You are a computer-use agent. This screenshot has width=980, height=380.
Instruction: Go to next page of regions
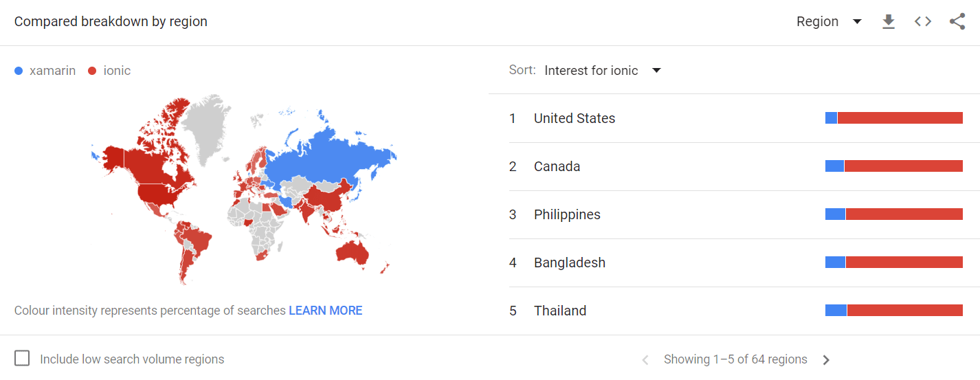(826, 359)
